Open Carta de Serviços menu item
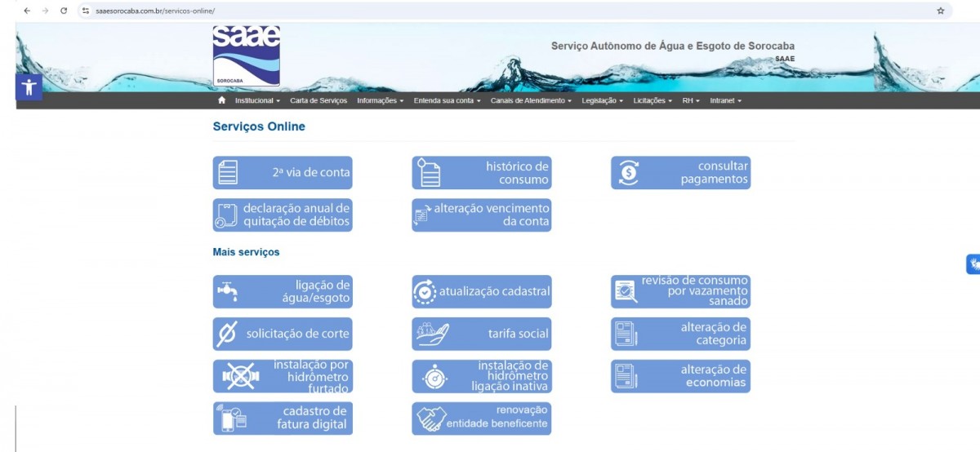The height and width of the screenshot is (452, 980). click(x=318, y=100)
